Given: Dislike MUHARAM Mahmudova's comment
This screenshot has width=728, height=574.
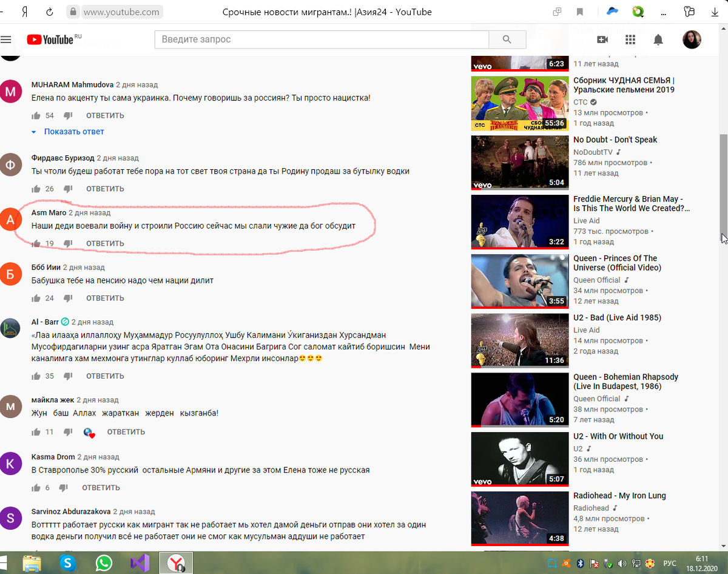Looking at the screenshot, I should [68, 116].
